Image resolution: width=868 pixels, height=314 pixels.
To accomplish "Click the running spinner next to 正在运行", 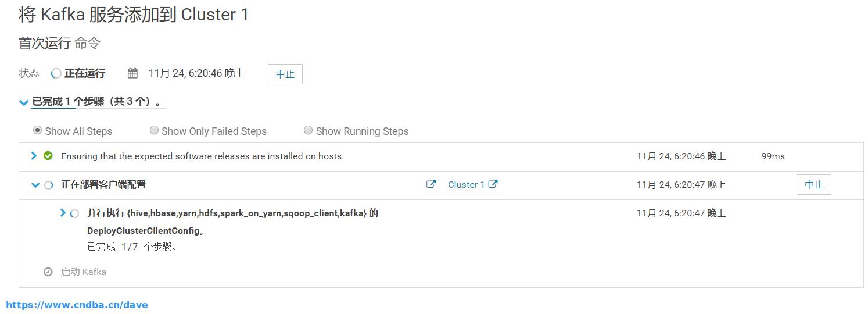I will click(56, 74).
